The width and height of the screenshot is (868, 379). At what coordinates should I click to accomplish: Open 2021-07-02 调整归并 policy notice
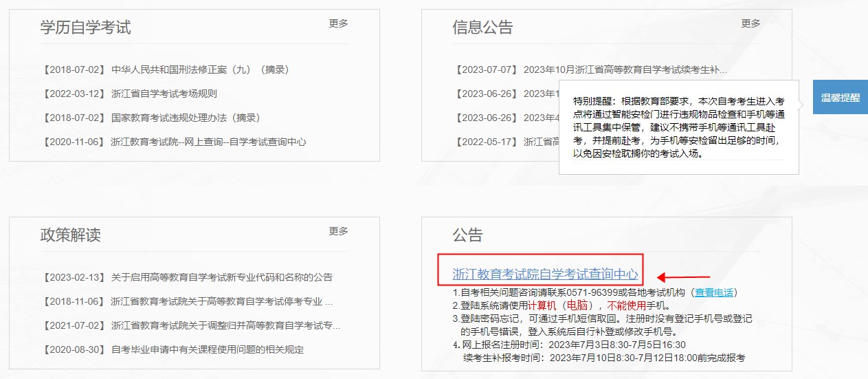coord(225,325)
